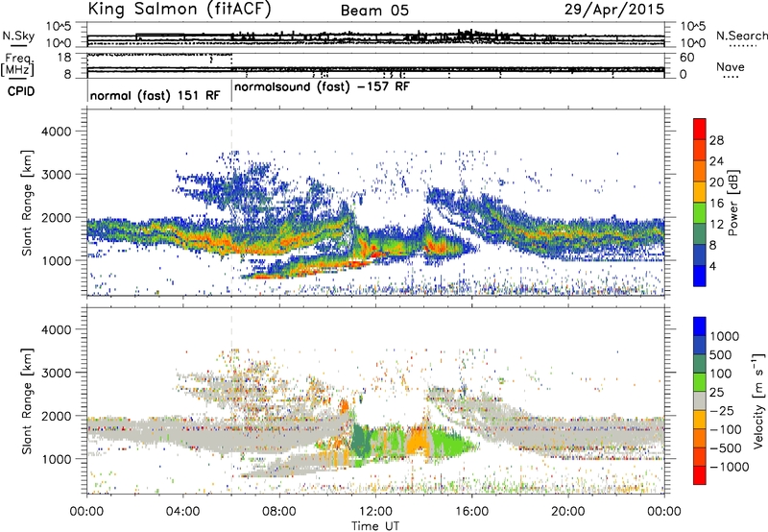Click the dark blue 1000 velocity swatch
The image size is (768, 532).
click(x=700, y=326)
